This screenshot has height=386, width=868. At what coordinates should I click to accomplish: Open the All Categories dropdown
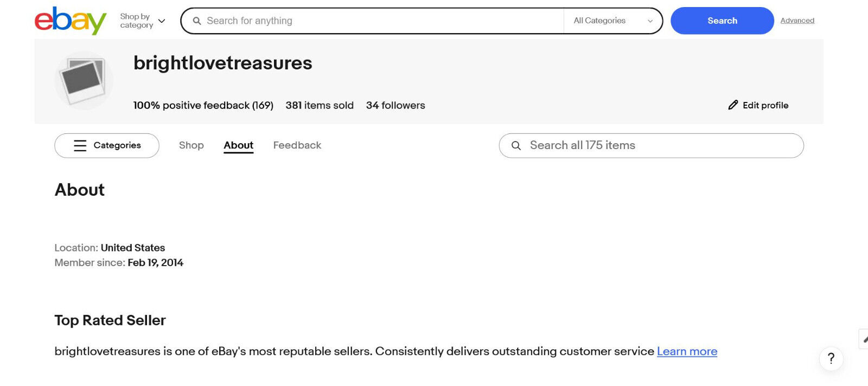613,21
